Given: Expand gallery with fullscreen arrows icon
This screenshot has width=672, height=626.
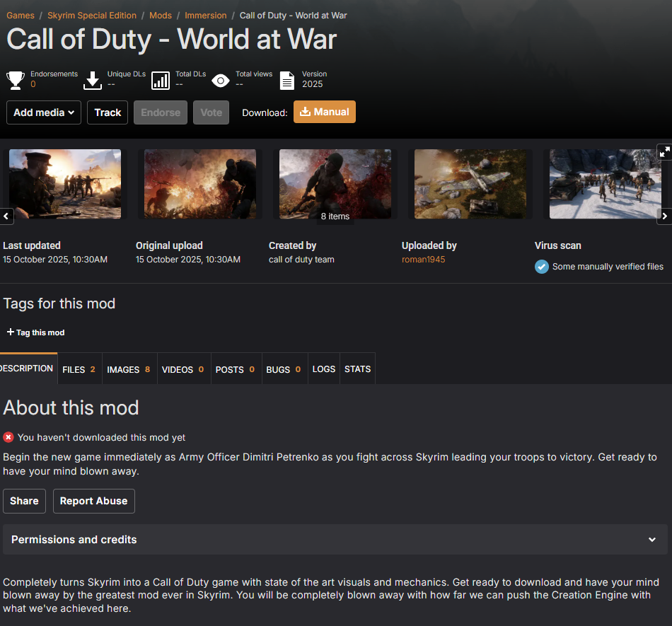Looking at the screenshot, I should coord(665,151).
